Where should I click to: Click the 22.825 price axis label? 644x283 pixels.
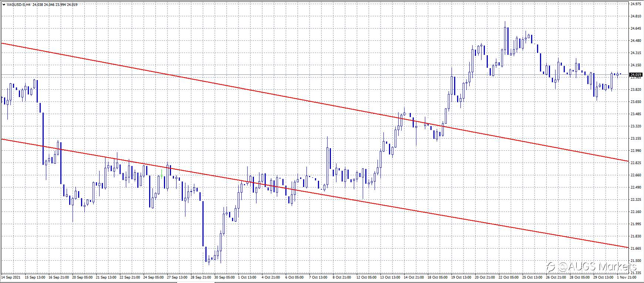(636, 163)
